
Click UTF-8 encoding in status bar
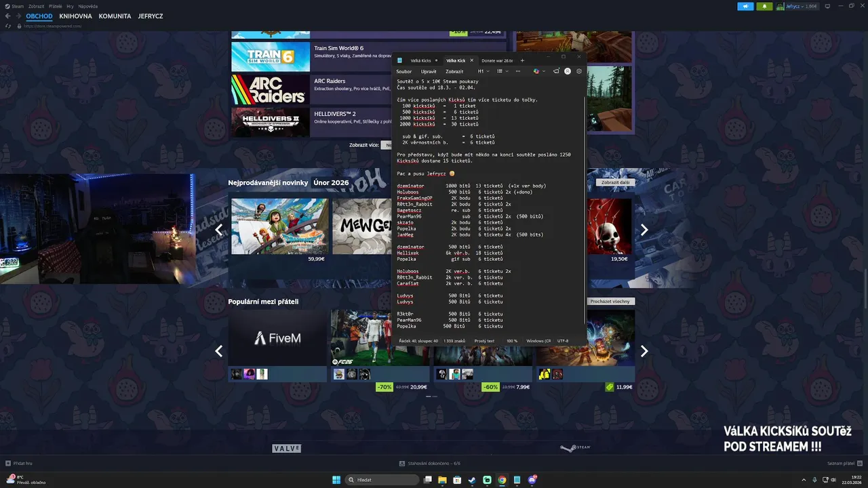563,341
